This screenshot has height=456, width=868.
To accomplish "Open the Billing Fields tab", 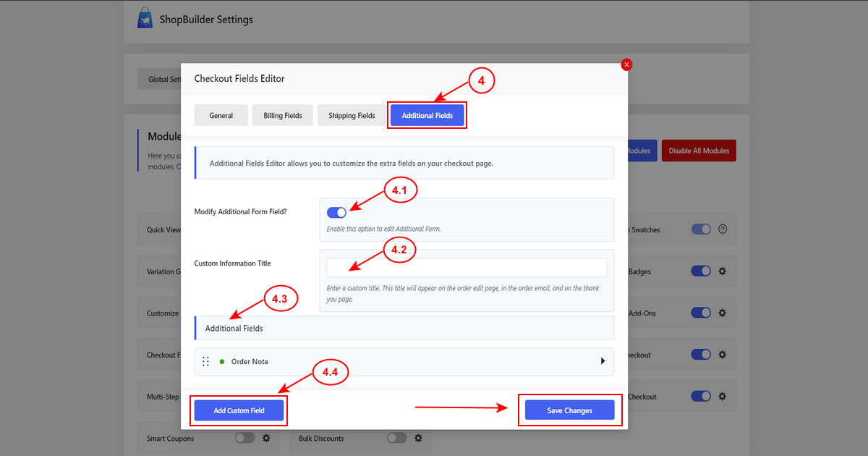I will (x=283, y=116).
